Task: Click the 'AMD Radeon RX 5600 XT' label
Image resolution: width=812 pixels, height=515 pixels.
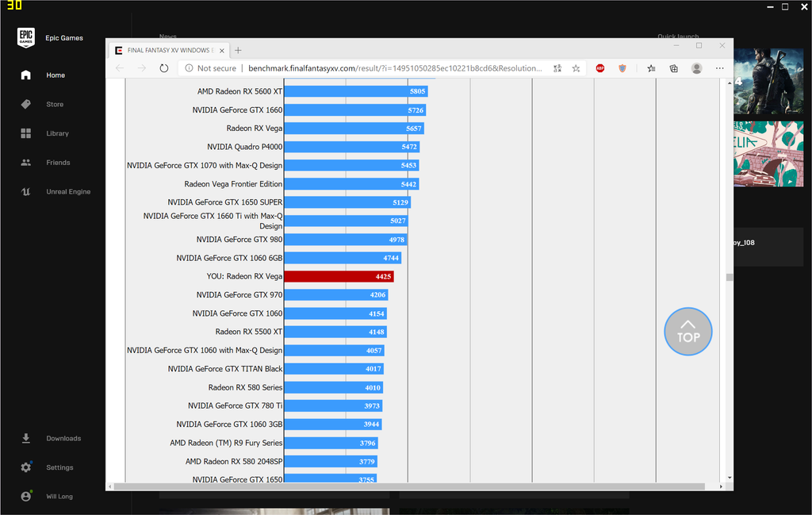Action: pyautogui.click(x=239, y=91)
